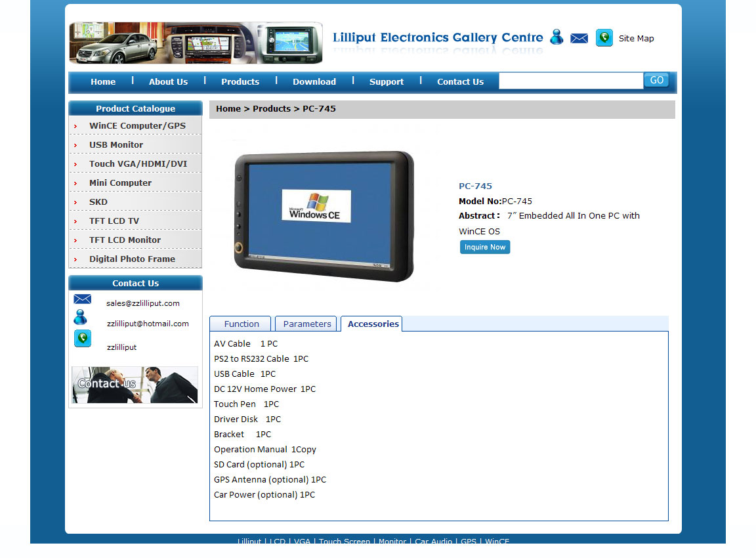Click the SD Card (optional) line
Screen dimensions: 756x558
tap(259, 464)
